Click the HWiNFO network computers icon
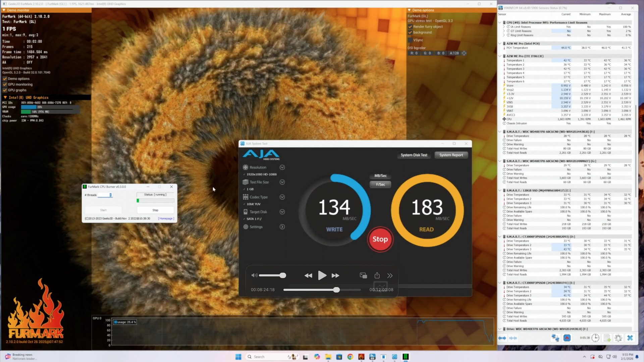 [555, 338]
